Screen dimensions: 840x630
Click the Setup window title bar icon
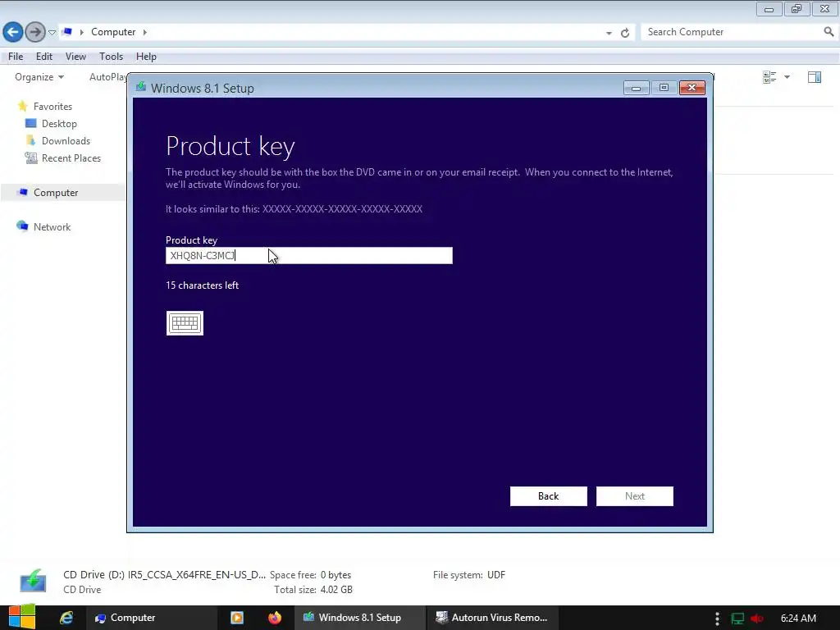pos(141,87)
